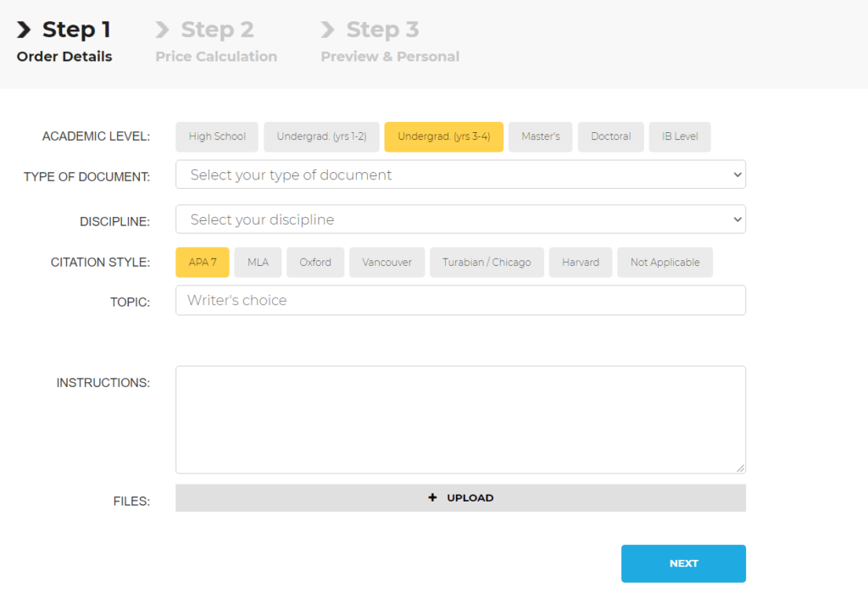Go to Step 3 Preview & Personal tab
868x604 pixels.
coord(390,42)
